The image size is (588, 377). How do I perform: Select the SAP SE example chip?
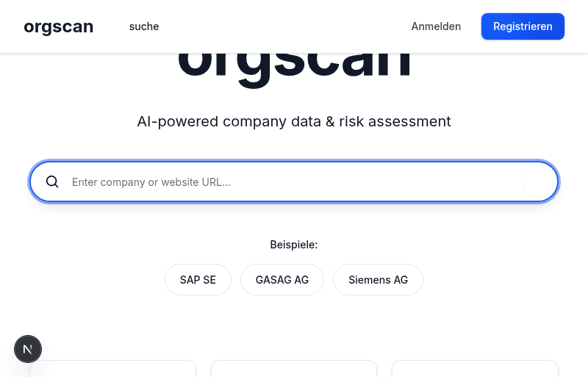[x=198, y=280]
